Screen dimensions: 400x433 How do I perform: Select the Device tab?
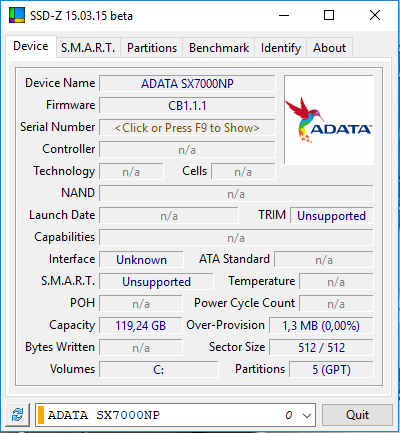31,46
